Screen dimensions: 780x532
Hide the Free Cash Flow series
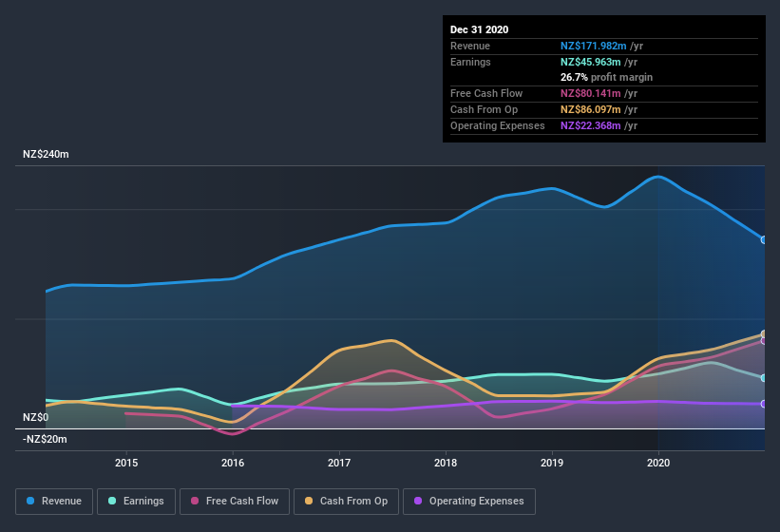(x=233, y=501)
